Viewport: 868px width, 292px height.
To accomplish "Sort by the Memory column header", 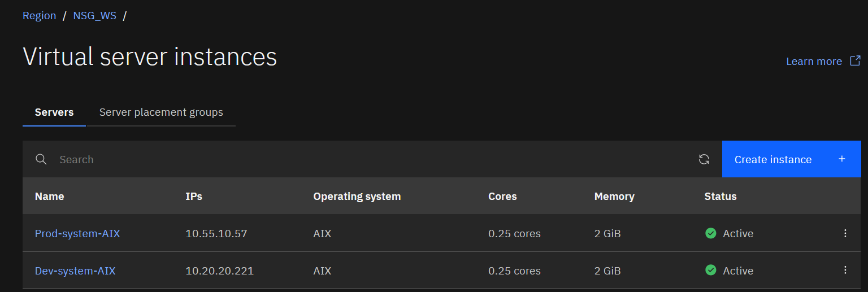I will pyautogui.click(x=614, y=197).
